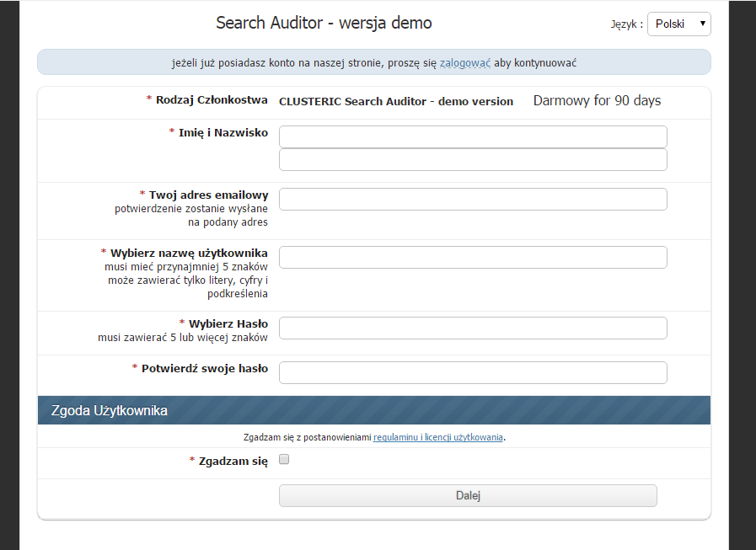Click the Zgadzam się label text
This screenshot has height=550, width=756.
[233, 461]
